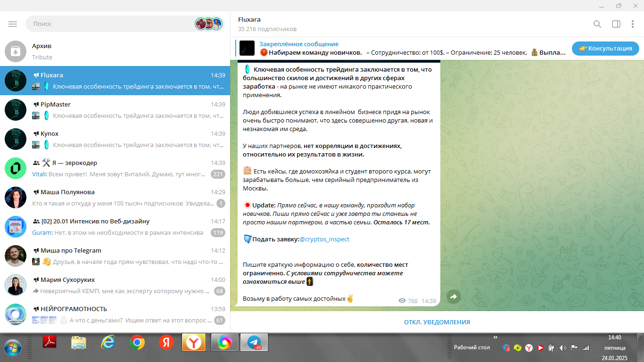This screenshot has height=362, width=644.
Task: Click unread badge 221 on Я — зерокодер
Action: [x=218, y=174]
